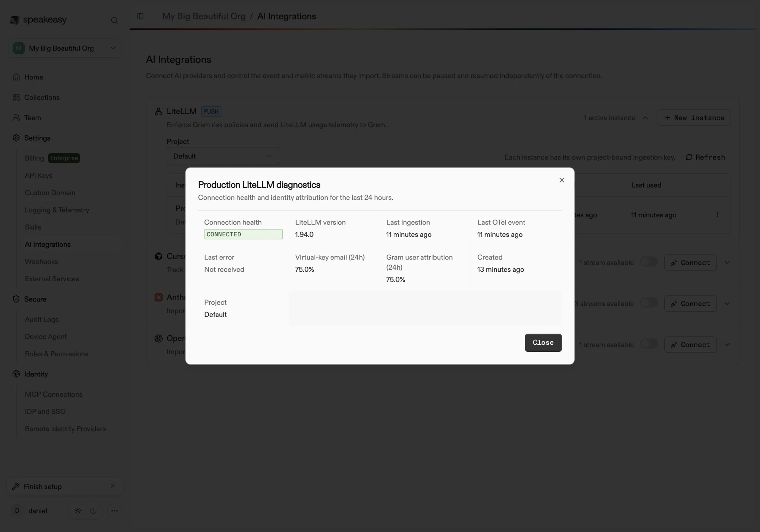Screen dimensions: 760x532
Task: Click the Secure shield icon
Action: click(16, 299)
